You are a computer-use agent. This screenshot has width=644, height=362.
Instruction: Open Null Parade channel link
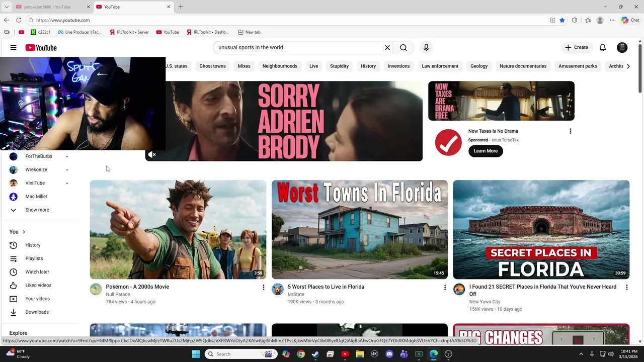pos(118,295)
